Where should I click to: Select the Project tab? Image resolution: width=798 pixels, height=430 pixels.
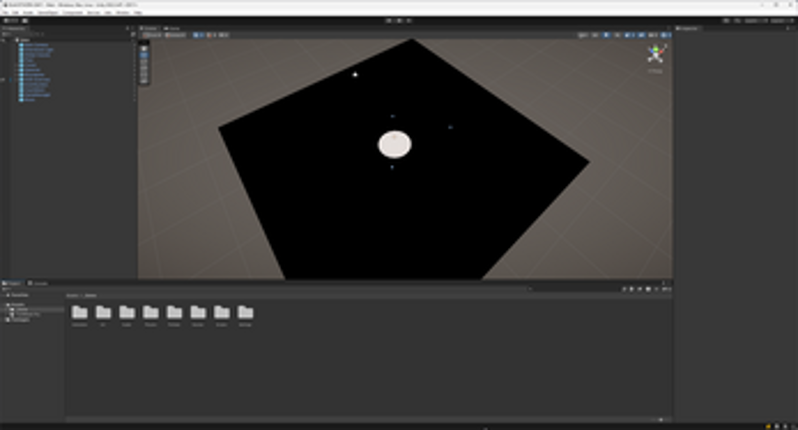(11, 283)
